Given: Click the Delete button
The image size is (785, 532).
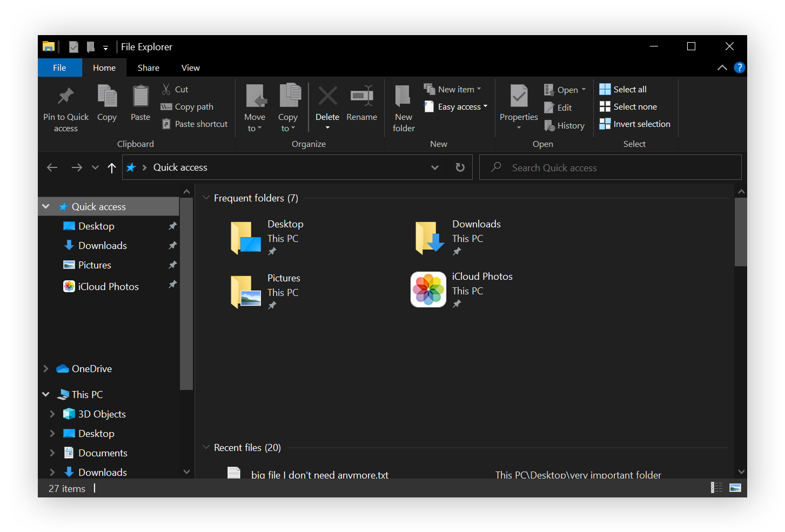Looking at the screenshot, I should 327,103.
